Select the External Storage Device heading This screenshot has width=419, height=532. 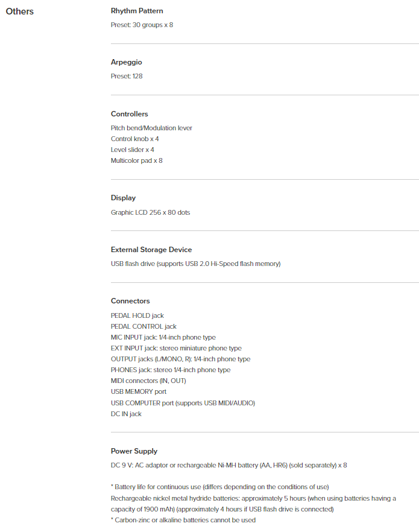pos(151,250)
